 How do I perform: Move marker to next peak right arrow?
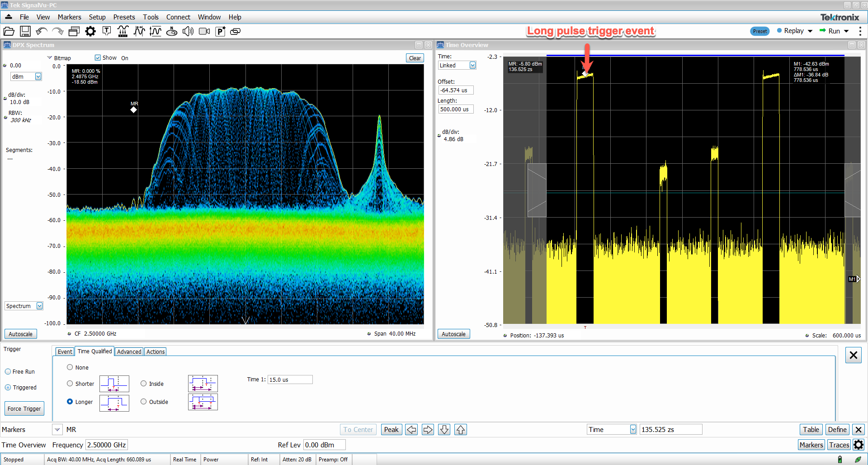[x=428, y=430]
